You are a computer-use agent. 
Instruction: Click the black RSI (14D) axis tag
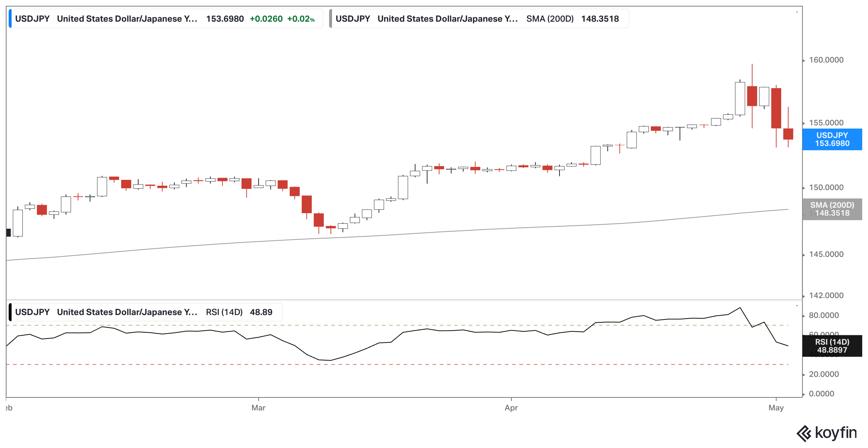point(832,346)
